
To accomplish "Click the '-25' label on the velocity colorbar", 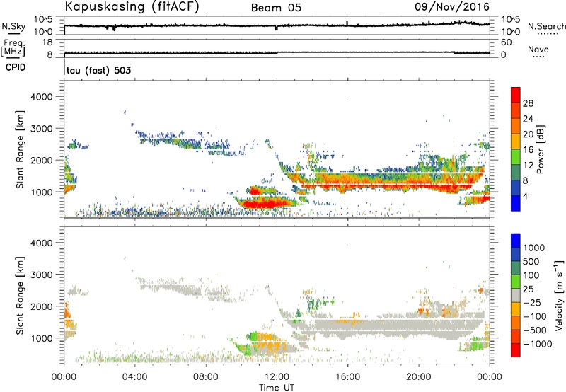I will click(532, 302).
